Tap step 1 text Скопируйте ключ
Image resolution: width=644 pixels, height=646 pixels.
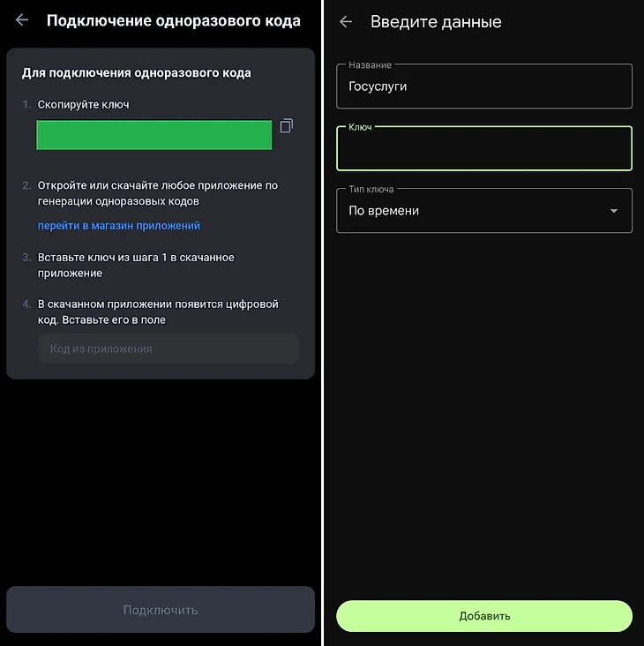click(84, 105)
